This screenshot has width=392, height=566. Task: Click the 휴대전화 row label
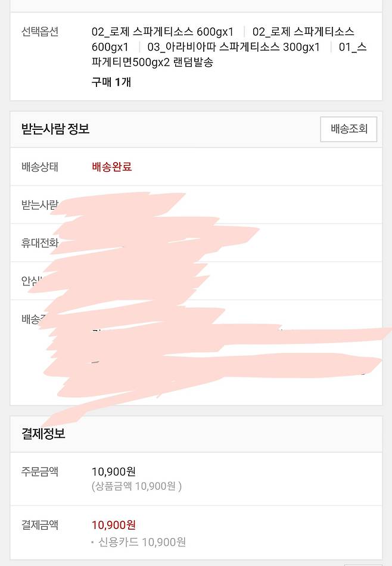(39, 243)
